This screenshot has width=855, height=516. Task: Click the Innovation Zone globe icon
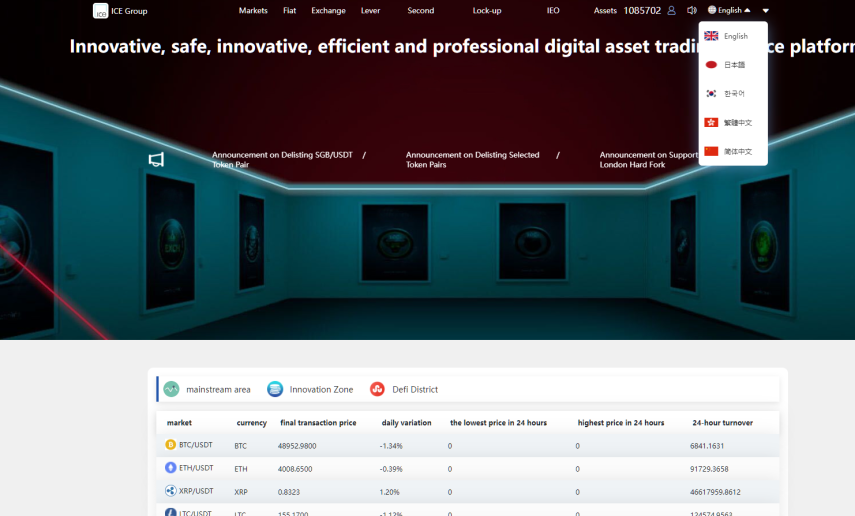(x=275, y=389)
